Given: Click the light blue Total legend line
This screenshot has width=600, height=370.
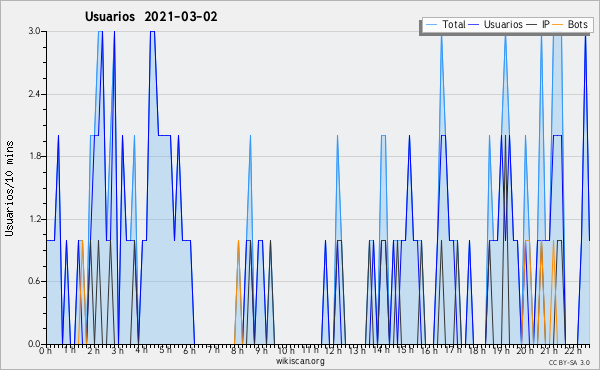Looking at the screenshot, I should point(431,25).
